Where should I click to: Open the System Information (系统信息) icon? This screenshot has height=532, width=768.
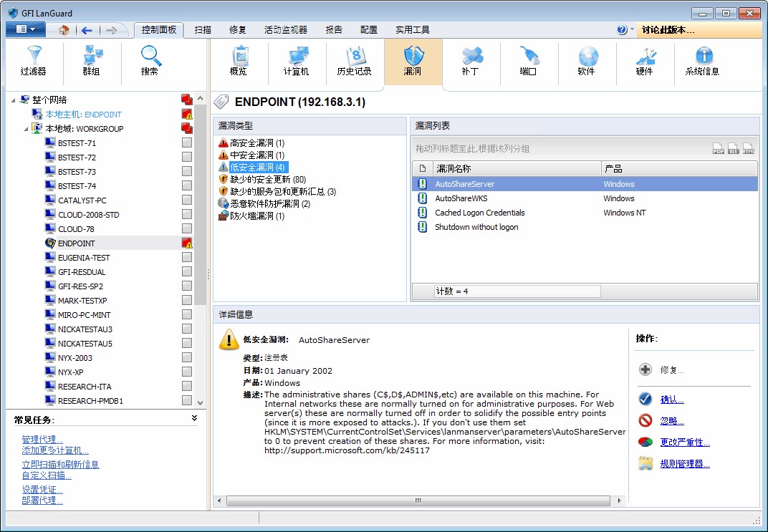(703, 55)
